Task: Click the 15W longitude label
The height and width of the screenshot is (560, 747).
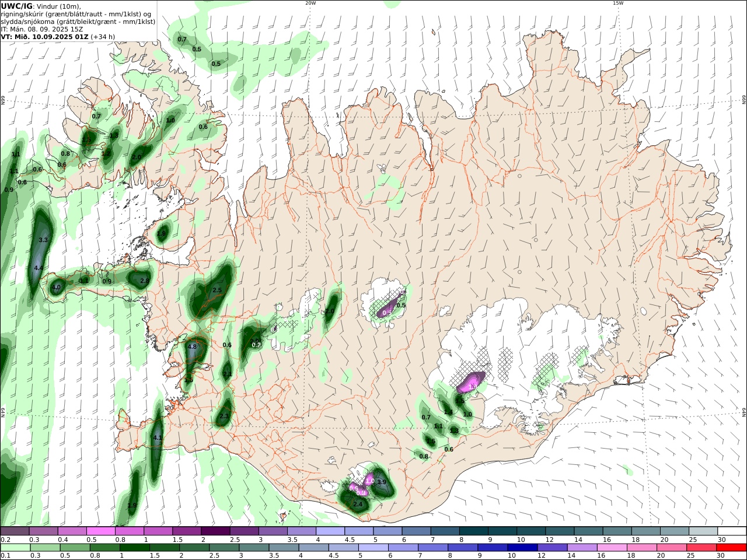Action: pos(618,3)
